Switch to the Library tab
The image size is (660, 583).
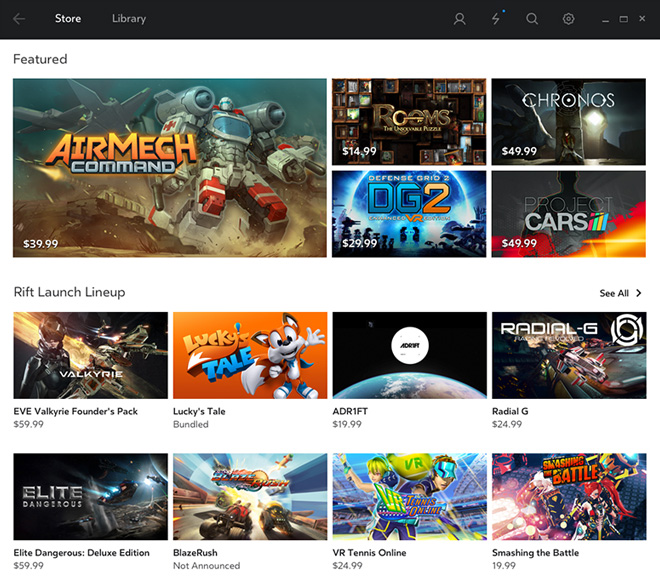pyautogui.click(x=129, y=19)
